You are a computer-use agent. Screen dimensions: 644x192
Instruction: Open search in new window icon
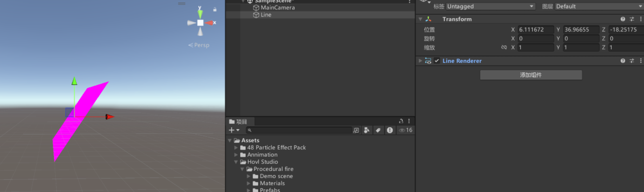(356, 131)
